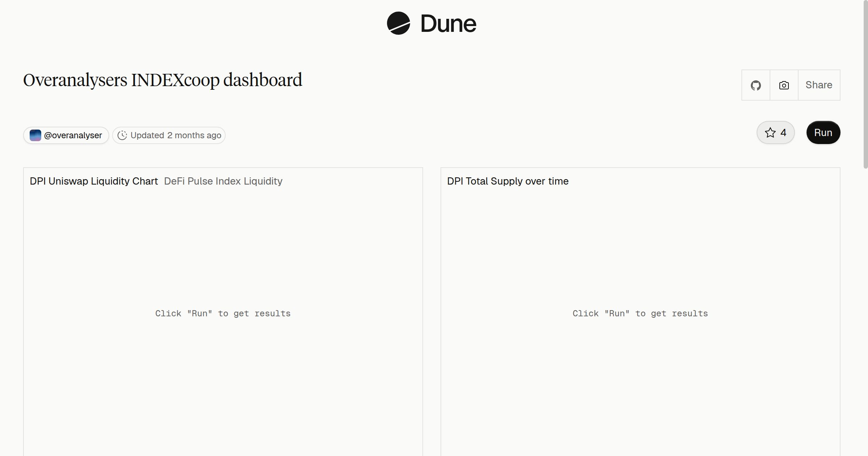Click 'Run to get results' in Liquidity panel
Screen dimensions: 868x456
click(x=223, y=313)
